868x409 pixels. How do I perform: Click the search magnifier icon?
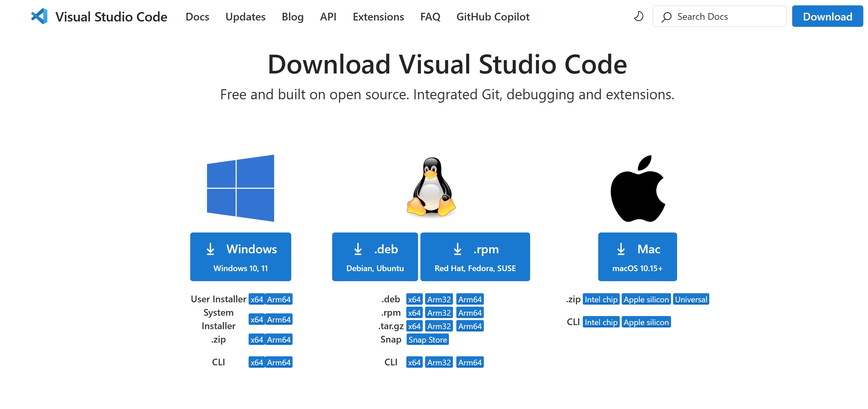666,17
